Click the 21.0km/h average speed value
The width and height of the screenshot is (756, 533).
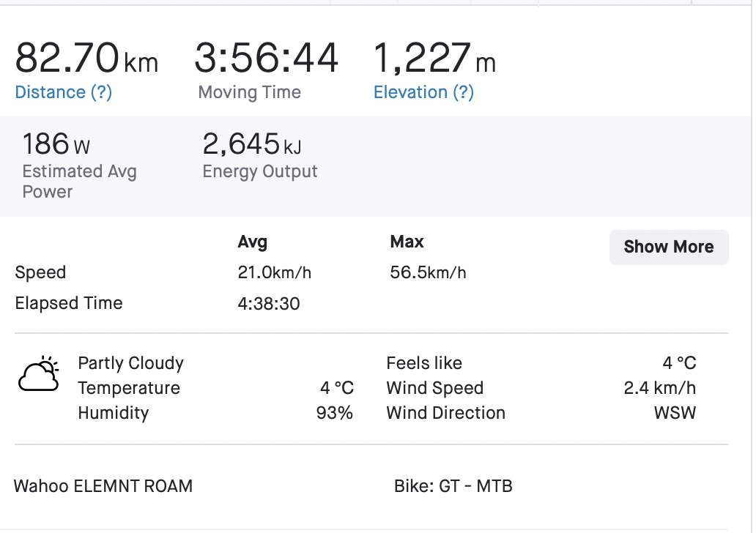click(274, 273)
